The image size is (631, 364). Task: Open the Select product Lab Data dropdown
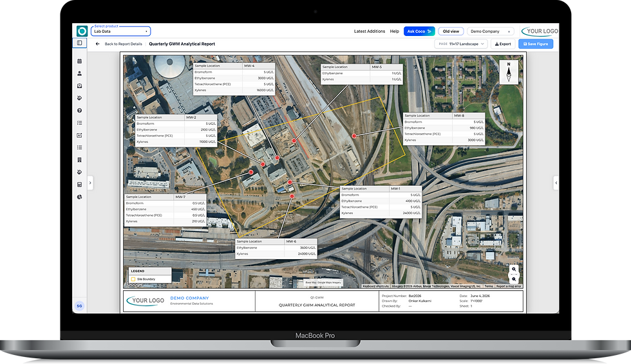[121, 31]
